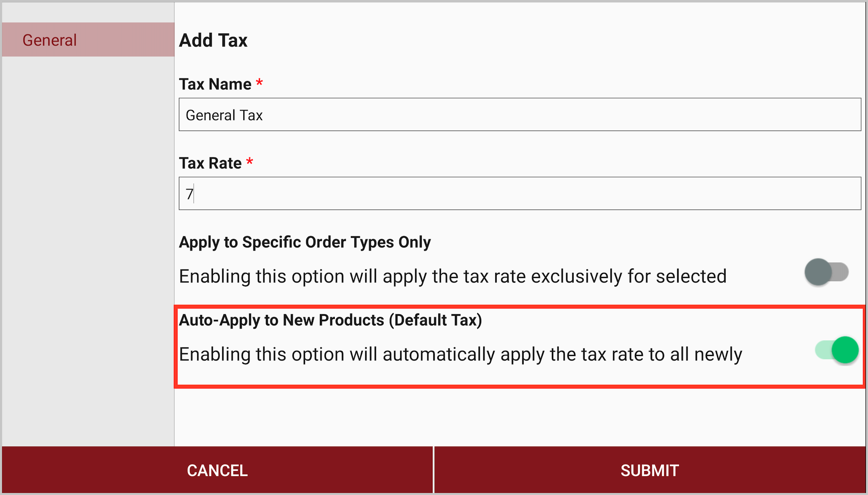Click the description text about selected order types
This screenshot has width=868, height=495.
(x=452, y=276)
